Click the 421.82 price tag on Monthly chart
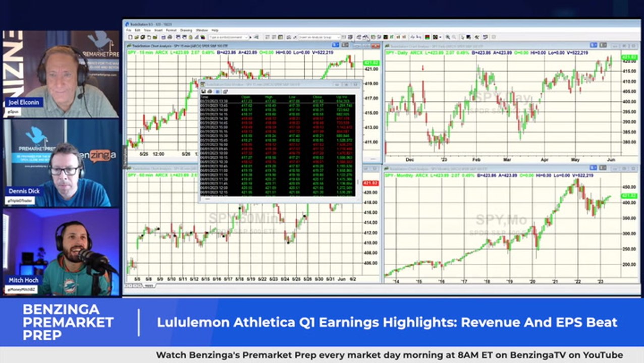Image resolution: width=644 pixels, height=363 pixels. point(629,196)
